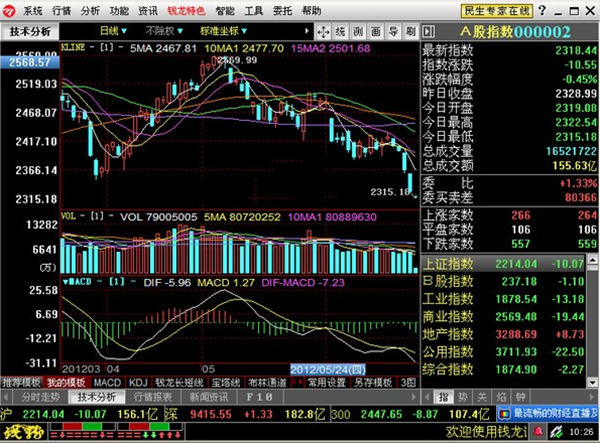
Task: Open the 功能 menu
Action: pos(119,11)
